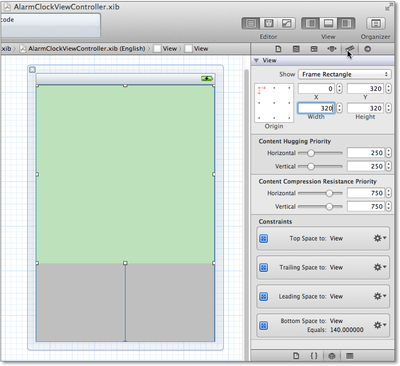The height and width of the screenshot is (366, 400).
Task: Toggle the Navigator pane view button
Action: (x=311, y=23)
